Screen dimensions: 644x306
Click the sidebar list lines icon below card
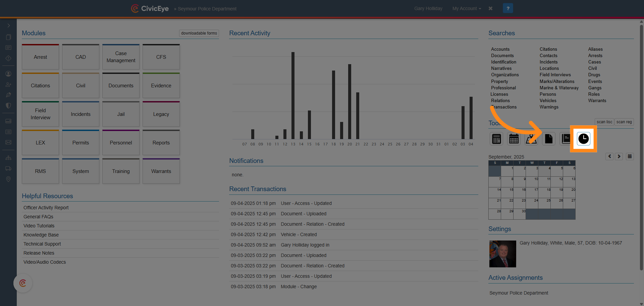[x=8, y=132]
